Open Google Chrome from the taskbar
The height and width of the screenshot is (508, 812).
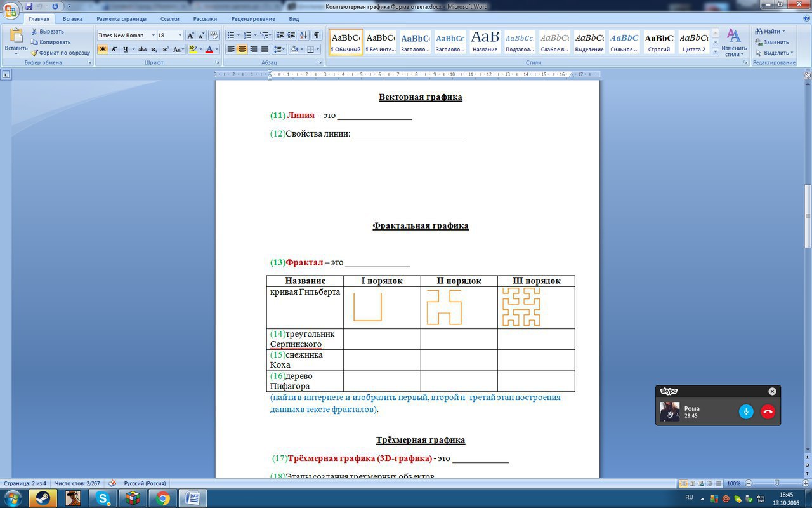tap(163, 498)
